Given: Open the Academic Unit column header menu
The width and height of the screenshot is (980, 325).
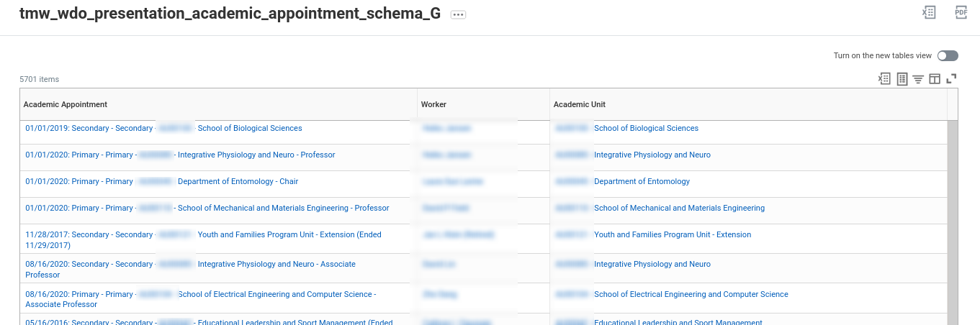Looking at the screenshot, I should pyautogui.click(x=580, y=104).
